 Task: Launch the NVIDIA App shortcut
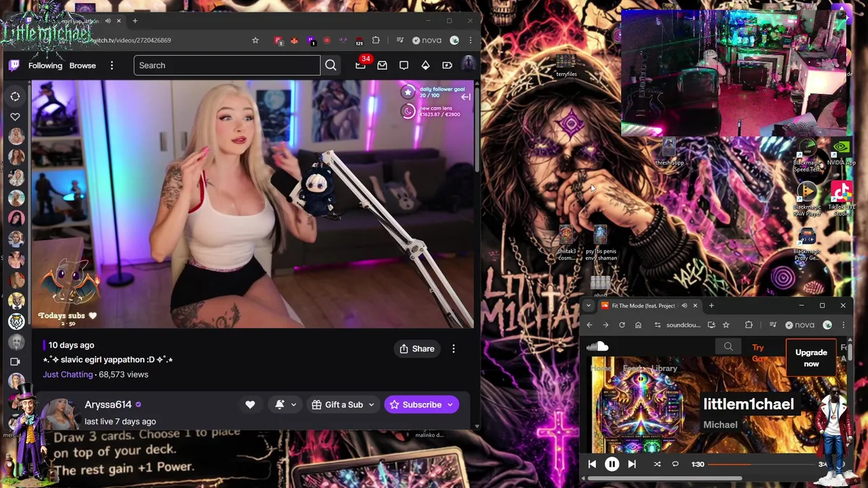click(x=841, y=152)
